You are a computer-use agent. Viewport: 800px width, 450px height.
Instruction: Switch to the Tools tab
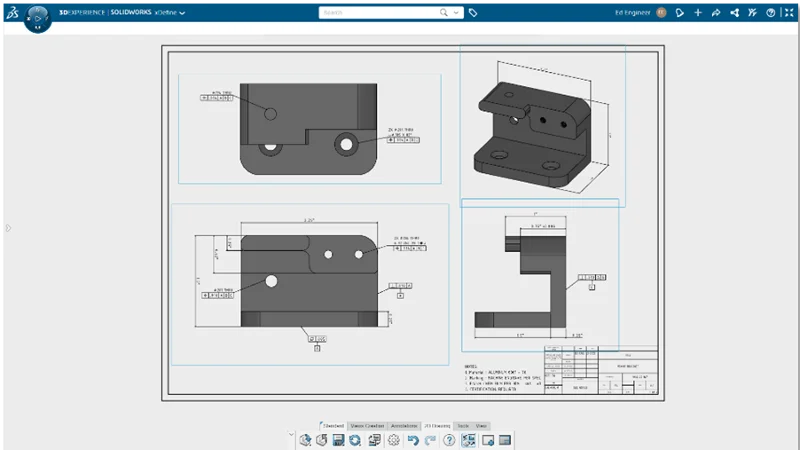462,426
